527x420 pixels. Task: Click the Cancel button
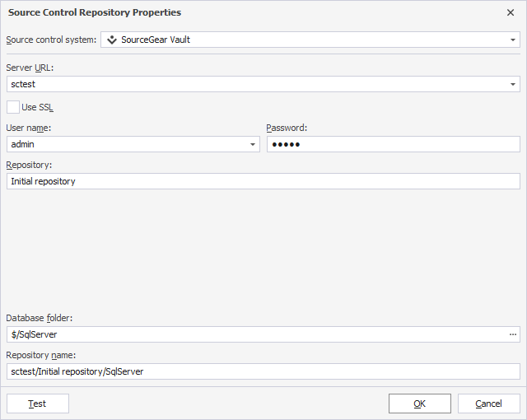tap(488, 404)
